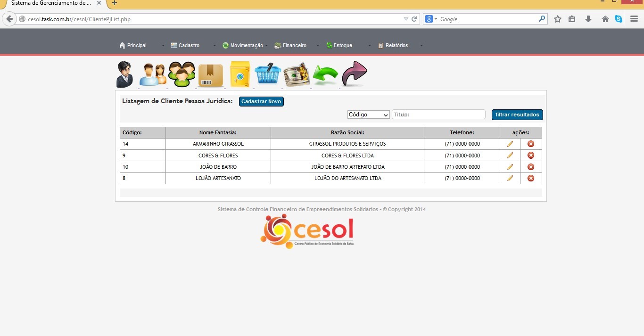The width and height of the screenshot is (644, 336).
Task: Click the blue shopping basket icon
Action: [268, 74]
